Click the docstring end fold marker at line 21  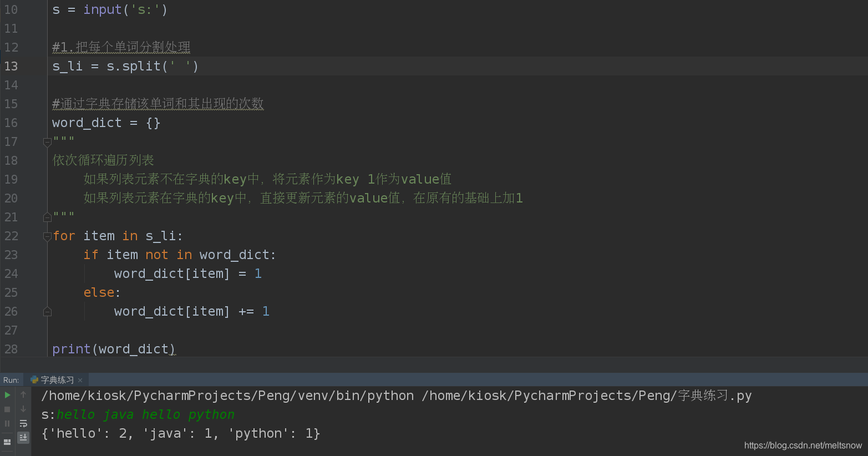pyautogui.click(x=47, y=217)
